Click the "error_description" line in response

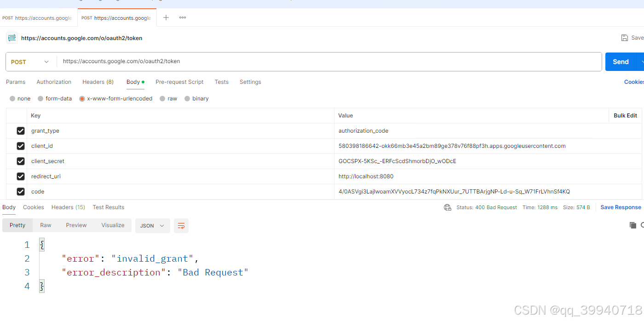click(155, 272)
